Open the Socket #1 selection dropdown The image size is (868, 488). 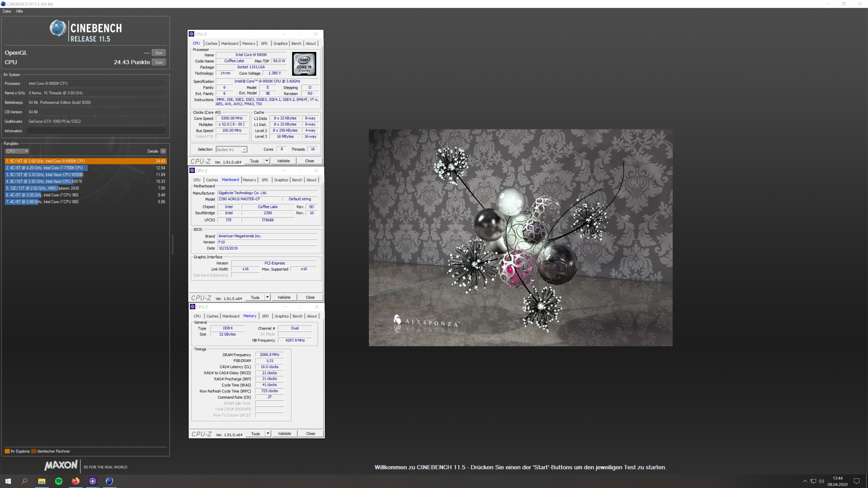tap(231, 150)
